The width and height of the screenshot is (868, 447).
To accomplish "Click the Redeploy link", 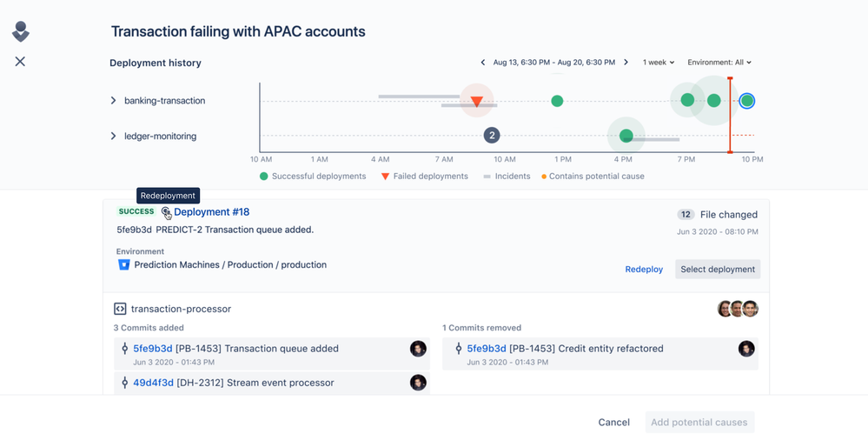I will (644, 270).
